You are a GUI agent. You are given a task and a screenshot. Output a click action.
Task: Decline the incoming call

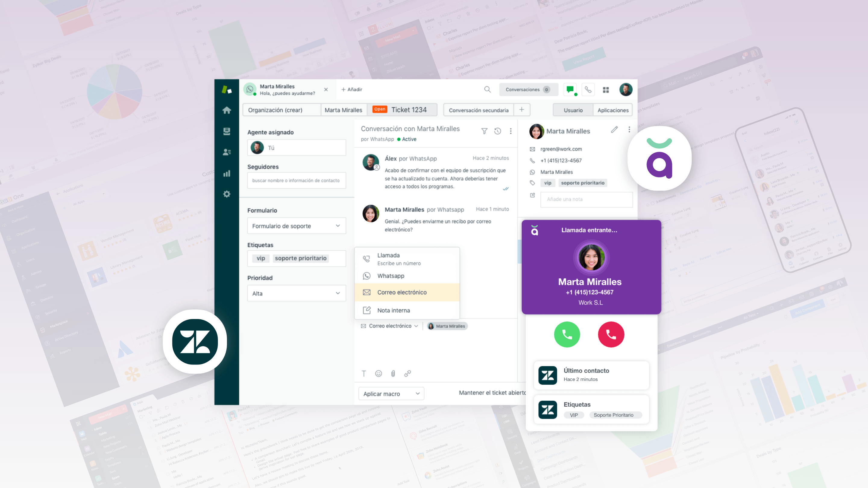tap(611, 334)
